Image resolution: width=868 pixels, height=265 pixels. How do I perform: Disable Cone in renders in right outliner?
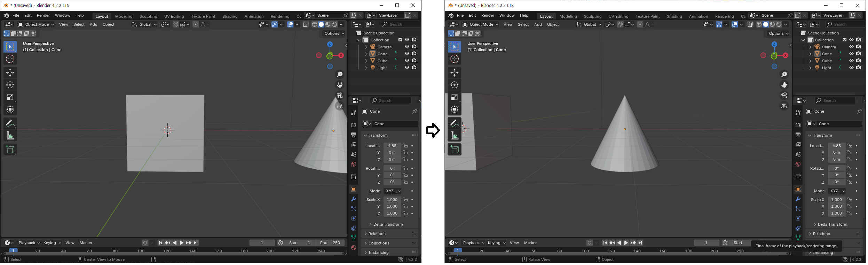859,54
